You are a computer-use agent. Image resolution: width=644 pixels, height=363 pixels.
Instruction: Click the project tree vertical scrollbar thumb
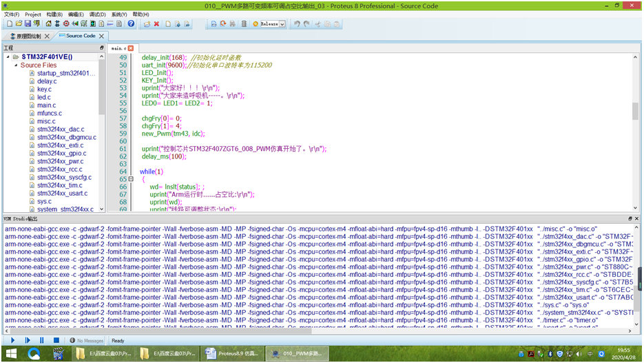pos(101,88)
